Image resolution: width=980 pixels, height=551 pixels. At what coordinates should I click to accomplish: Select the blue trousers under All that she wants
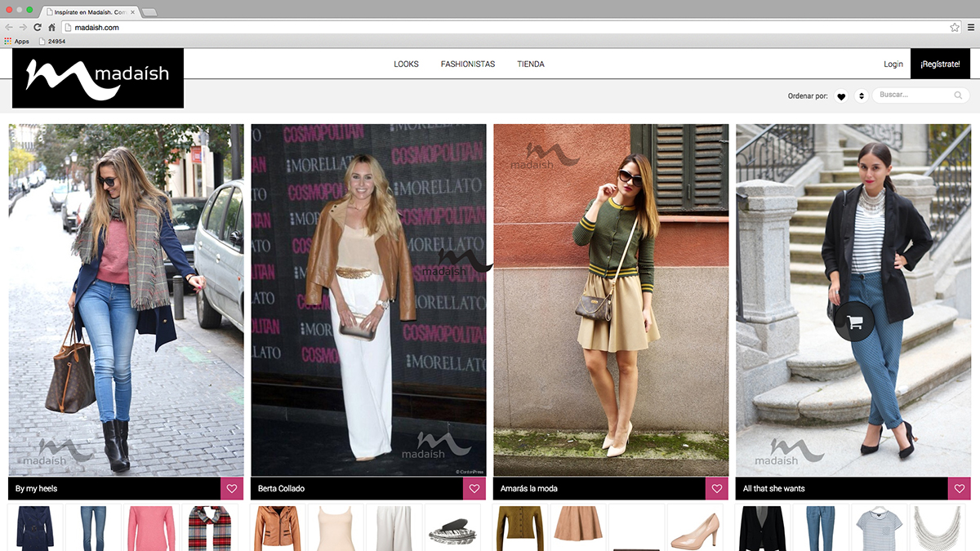821,527
